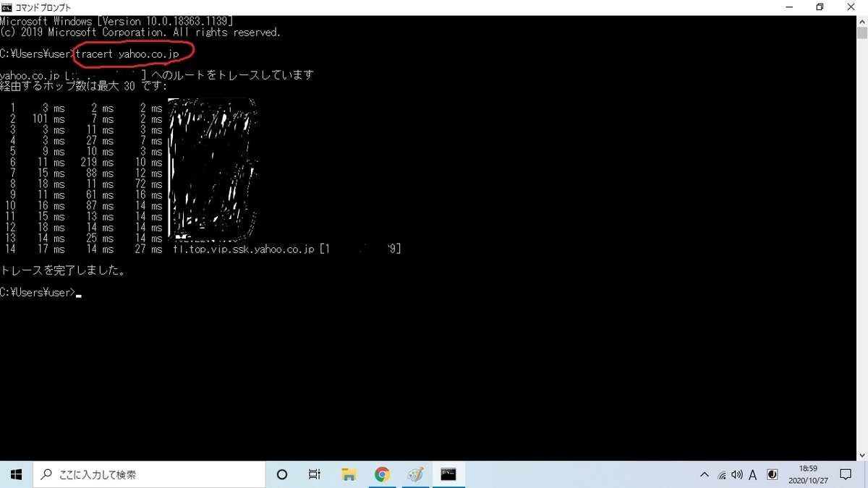
Task: Open the Windows Start menu
Action: coord(16,475)
